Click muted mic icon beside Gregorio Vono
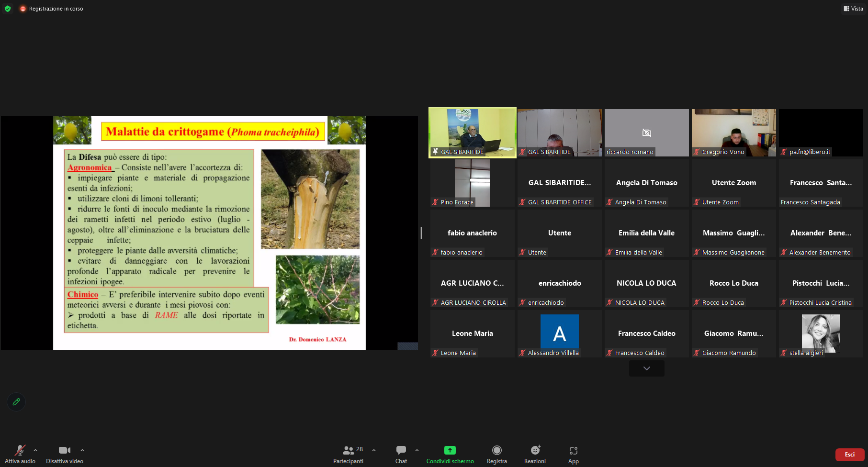 [697, 152]
